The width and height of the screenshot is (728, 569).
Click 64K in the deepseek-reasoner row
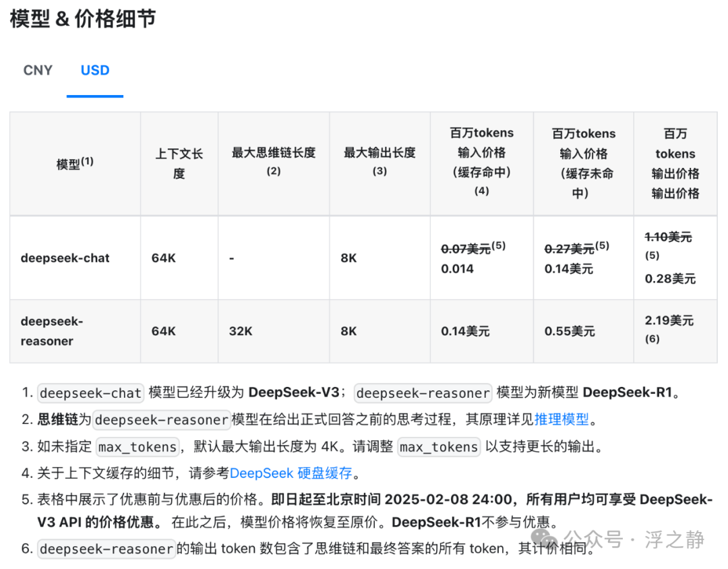163,331
